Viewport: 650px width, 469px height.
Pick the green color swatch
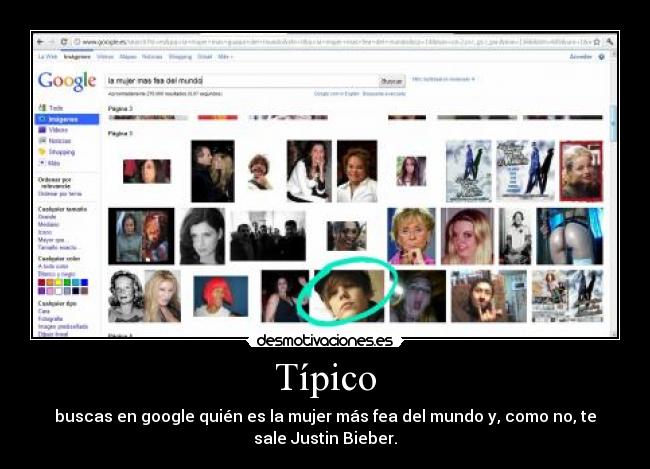[x=67, y=282]
